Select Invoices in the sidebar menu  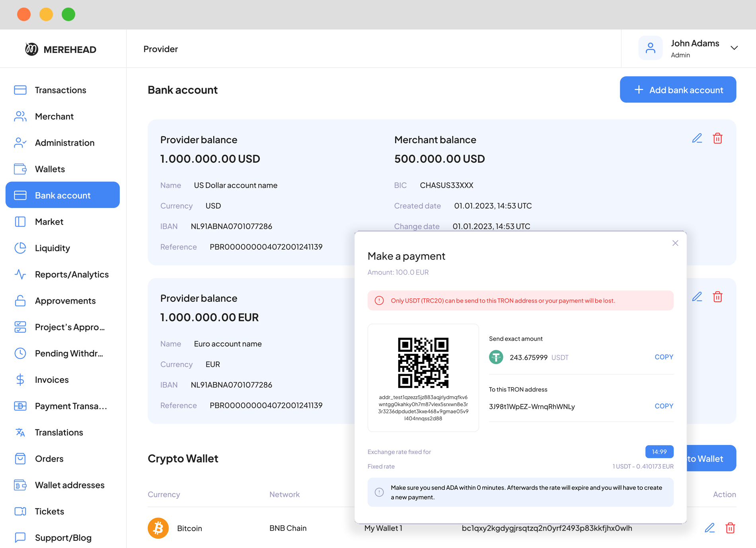(x=52, y=380)
